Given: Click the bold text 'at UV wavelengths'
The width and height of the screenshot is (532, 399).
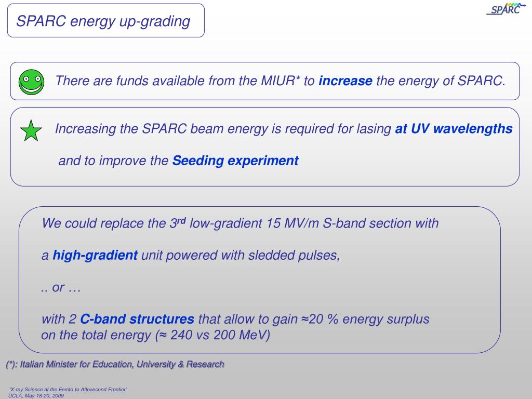Looking at the screenshot, I should tap(454, 129).
